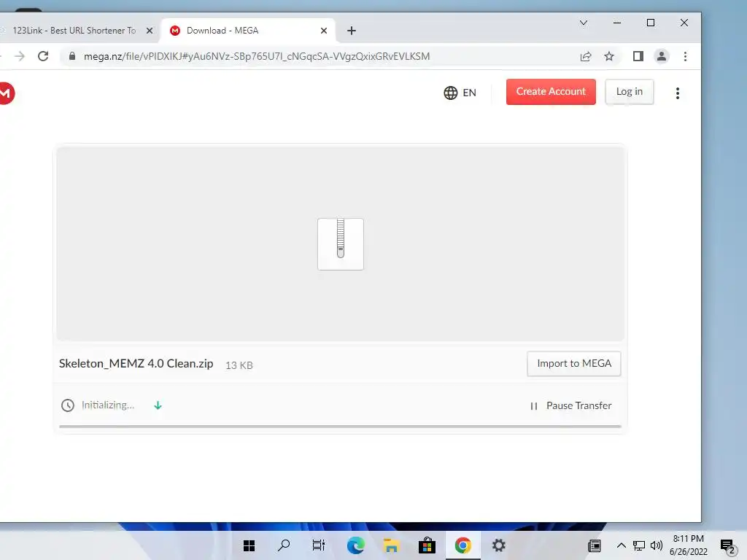Expand the tab search chevron
Image resolution: width=747 pixels, height=560 pixels.
coord(583,23)
